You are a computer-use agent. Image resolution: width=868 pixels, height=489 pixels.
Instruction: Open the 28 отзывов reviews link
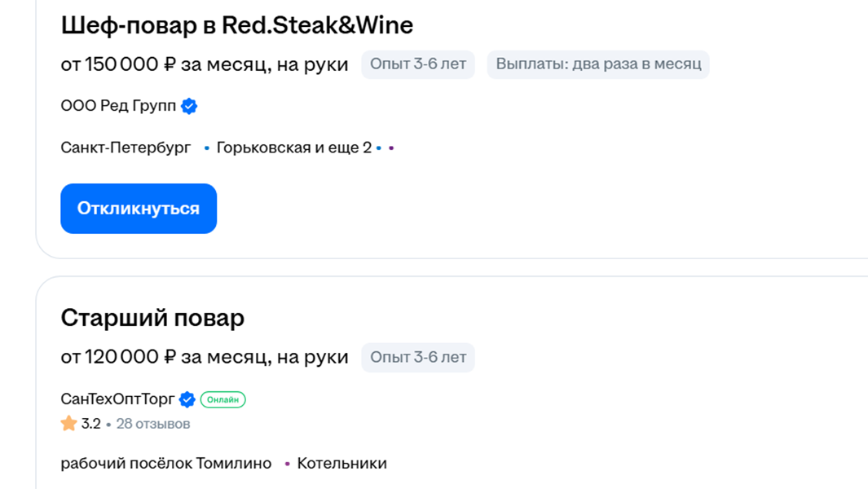click(153, 424)
